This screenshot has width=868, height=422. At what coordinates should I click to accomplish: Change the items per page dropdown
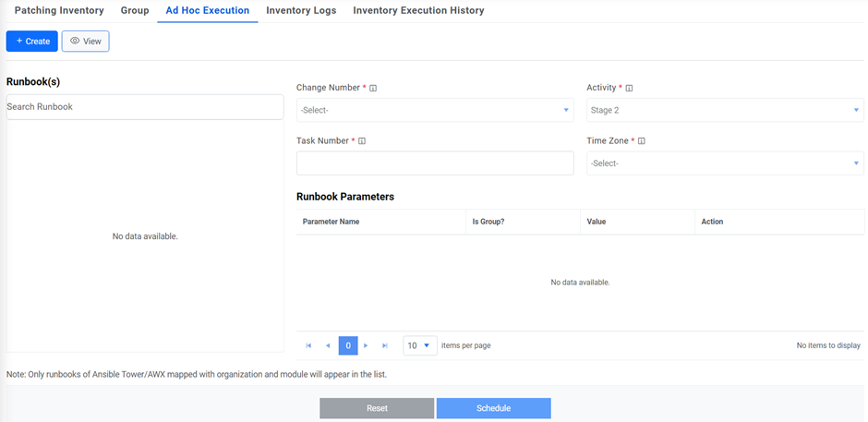419,345
